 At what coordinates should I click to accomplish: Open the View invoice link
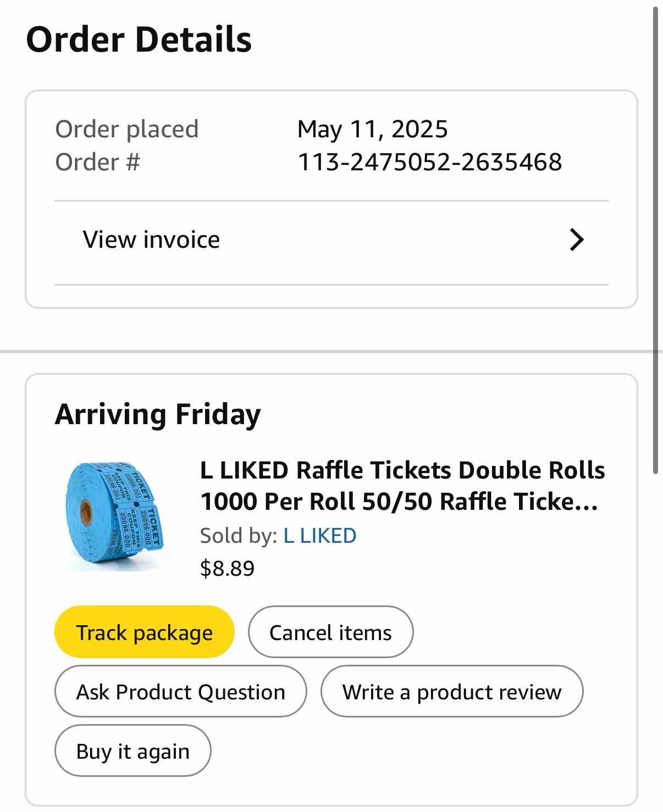tap(331, 240)
